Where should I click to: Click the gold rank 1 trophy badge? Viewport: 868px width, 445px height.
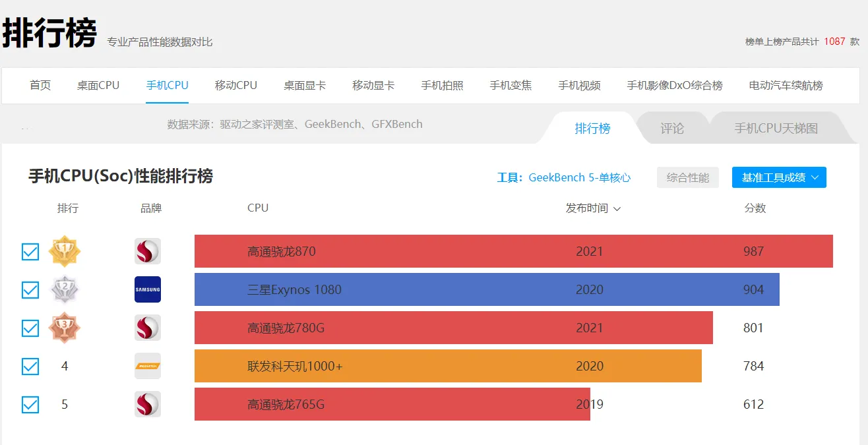click(65, 251)
